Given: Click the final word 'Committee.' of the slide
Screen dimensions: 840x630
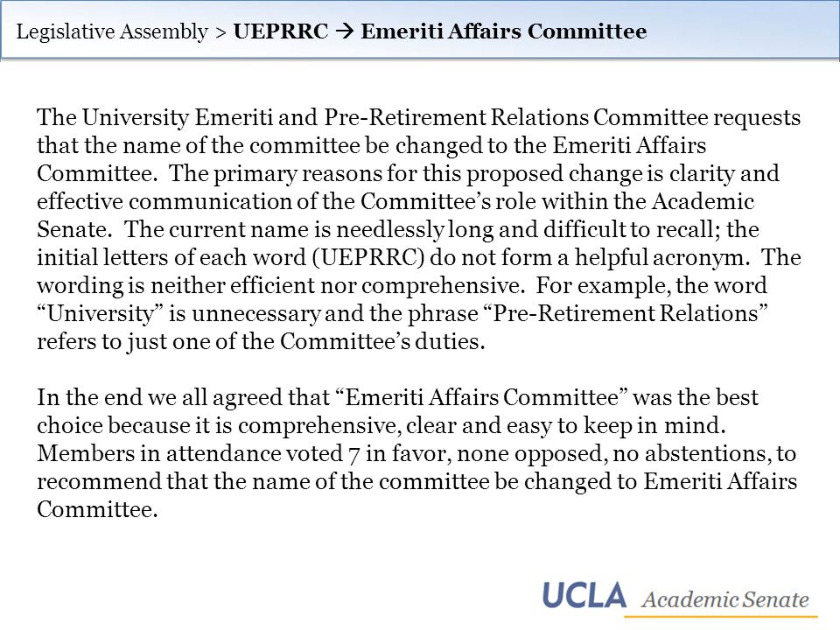Looking at the screenshot, I should point(97,509).
